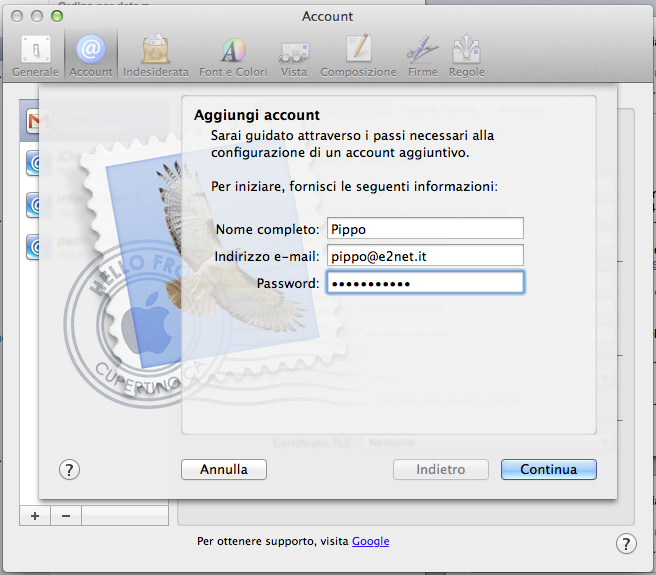Click the help button in account dialog
Screen dimensions: 656x575
(69, 469)
